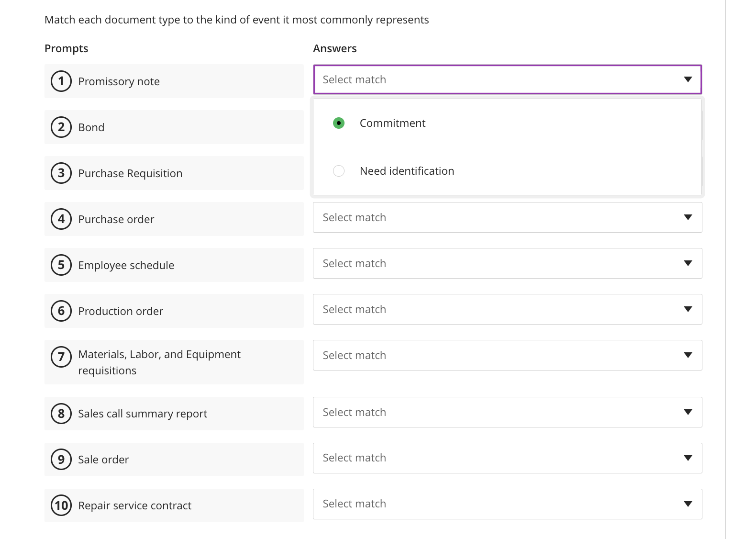Click the number 6 circle icon

click(61, 311)
